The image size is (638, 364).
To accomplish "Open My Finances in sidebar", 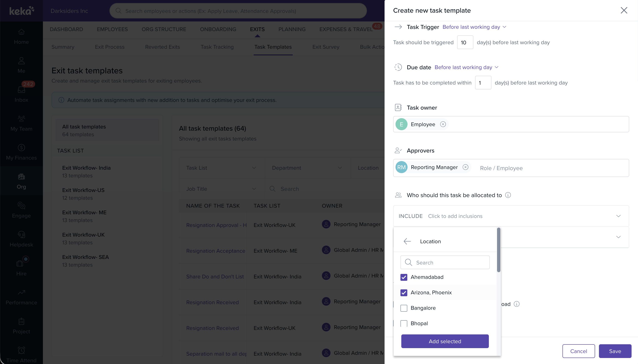I will (21, 152).
